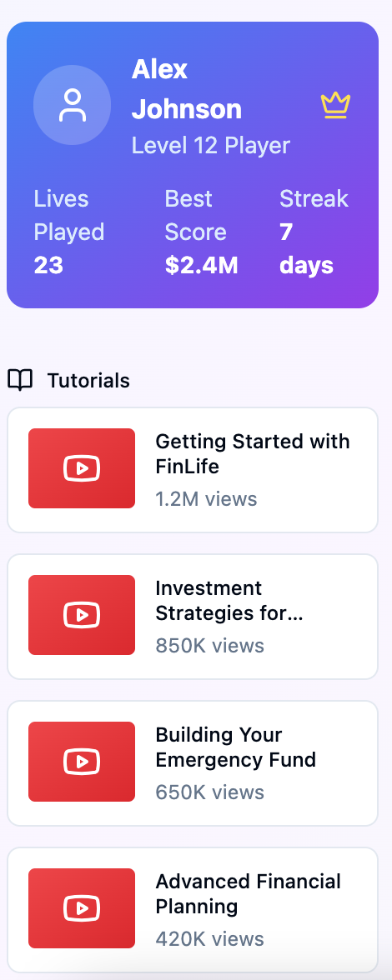Click the open book Tutorials icon

pos(20,380)
